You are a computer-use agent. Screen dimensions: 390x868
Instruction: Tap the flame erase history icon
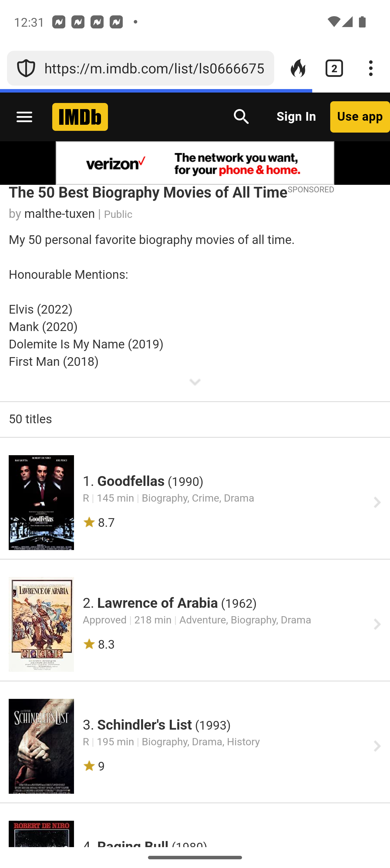pos(298,68)
